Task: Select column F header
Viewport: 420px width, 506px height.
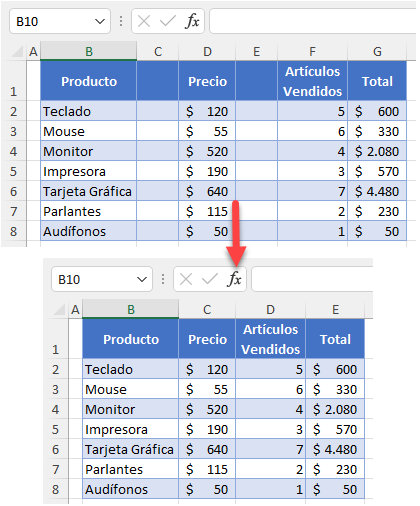Action: [312, 52]
